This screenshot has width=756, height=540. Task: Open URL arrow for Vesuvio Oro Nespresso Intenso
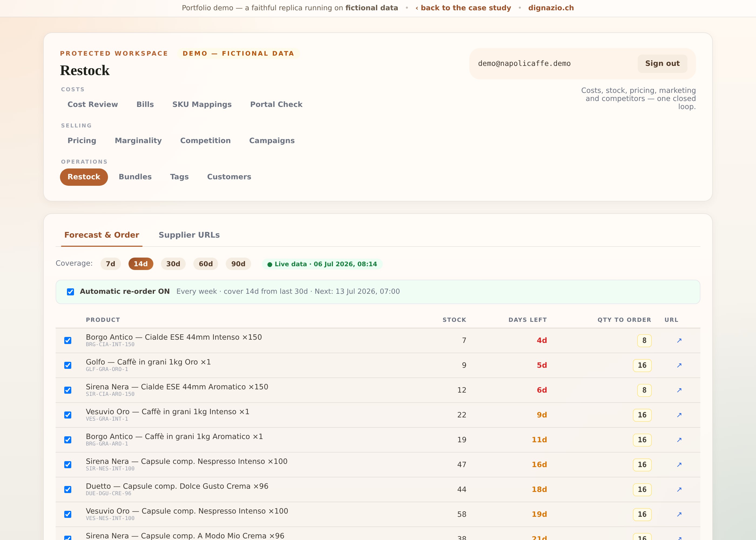click(x=679, y=514)
